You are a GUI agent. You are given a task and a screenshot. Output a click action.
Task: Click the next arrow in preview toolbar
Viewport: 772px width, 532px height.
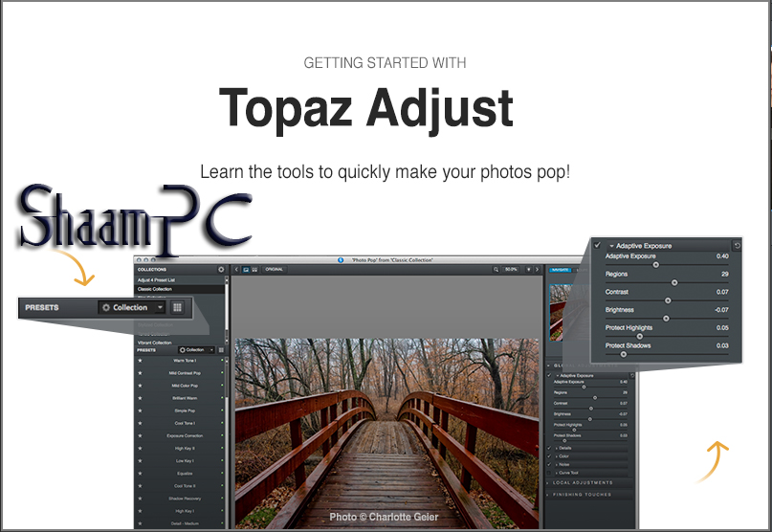538,270
